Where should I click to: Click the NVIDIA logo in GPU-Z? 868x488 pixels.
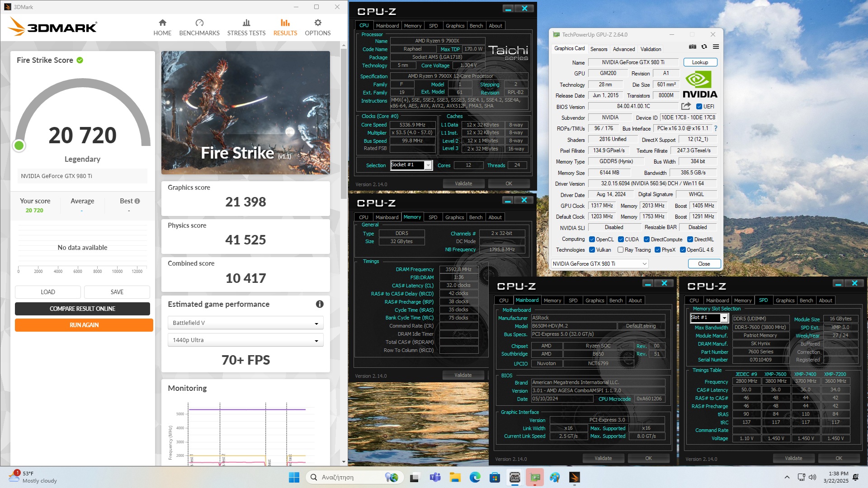(x=700, y=84)
